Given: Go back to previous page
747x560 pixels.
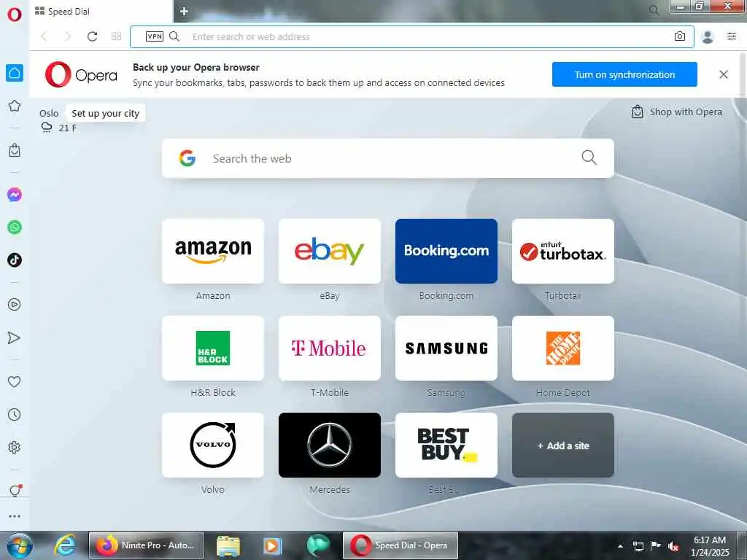Looking at the screenshot, I should (44, 36).
